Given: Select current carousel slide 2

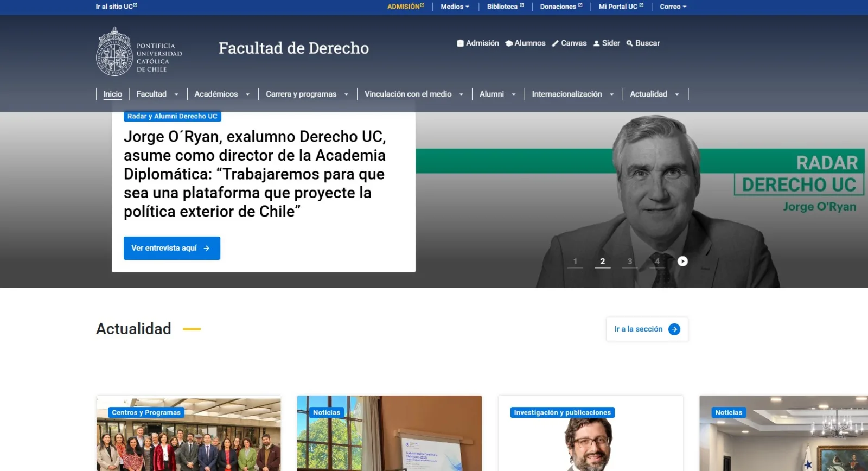Looking at the screenshot, I should [602, 262].
